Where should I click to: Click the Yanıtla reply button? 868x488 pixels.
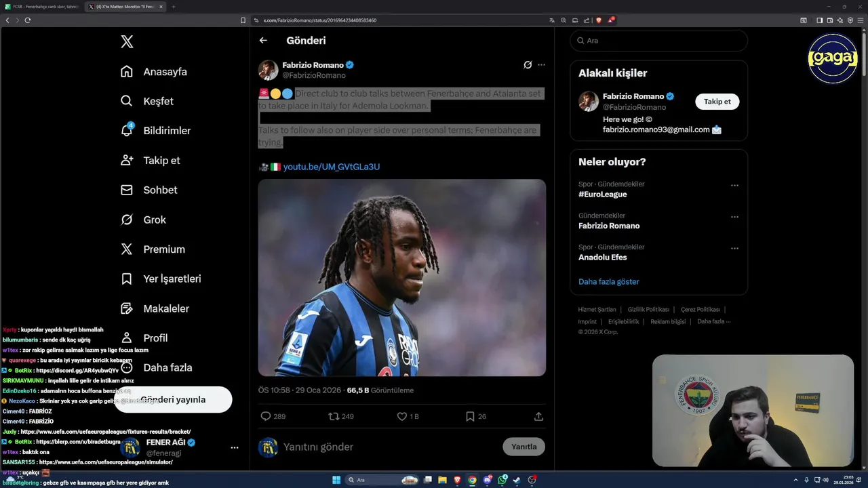[x=524, y=447]
